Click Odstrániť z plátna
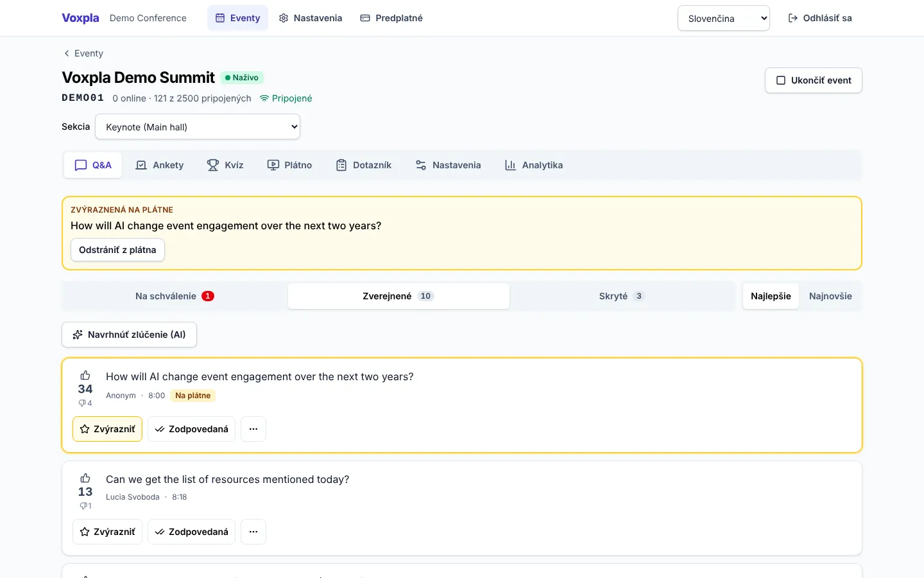 (x=117, y=250)
